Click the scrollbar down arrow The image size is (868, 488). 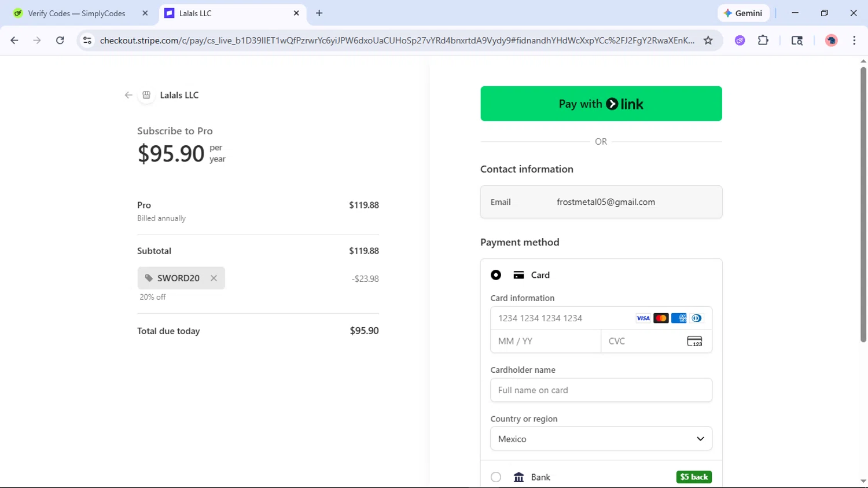click(x=863, y=481)
